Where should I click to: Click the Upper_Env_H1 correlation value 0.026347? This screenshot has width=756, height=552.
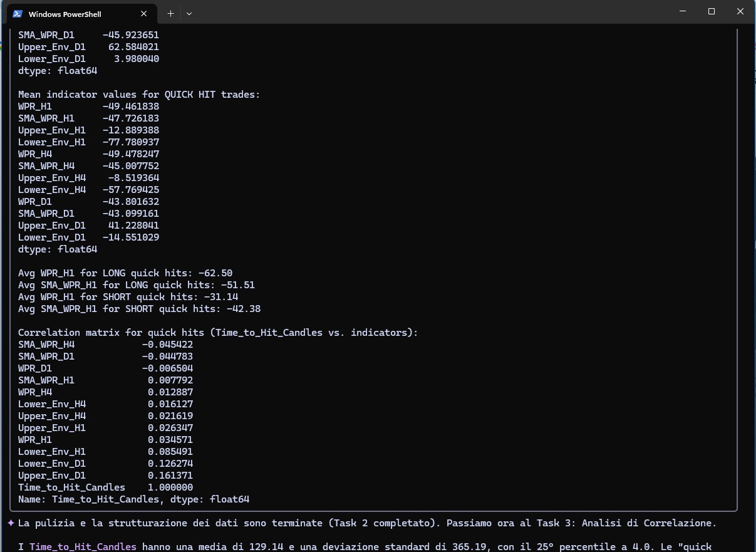pyautogui.click(x=170, y=428)
